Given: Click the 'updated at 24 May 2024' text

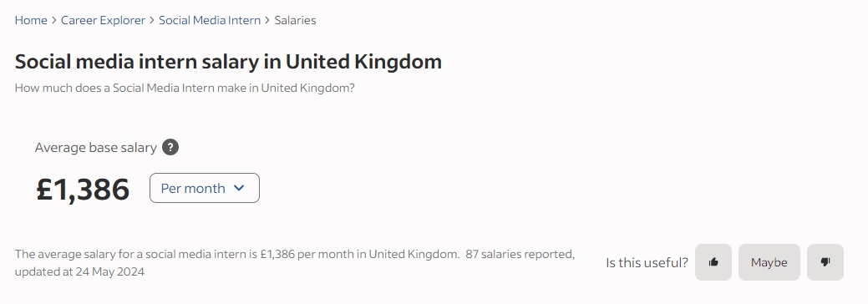Looking at the screenshot, I should point(79,272).
